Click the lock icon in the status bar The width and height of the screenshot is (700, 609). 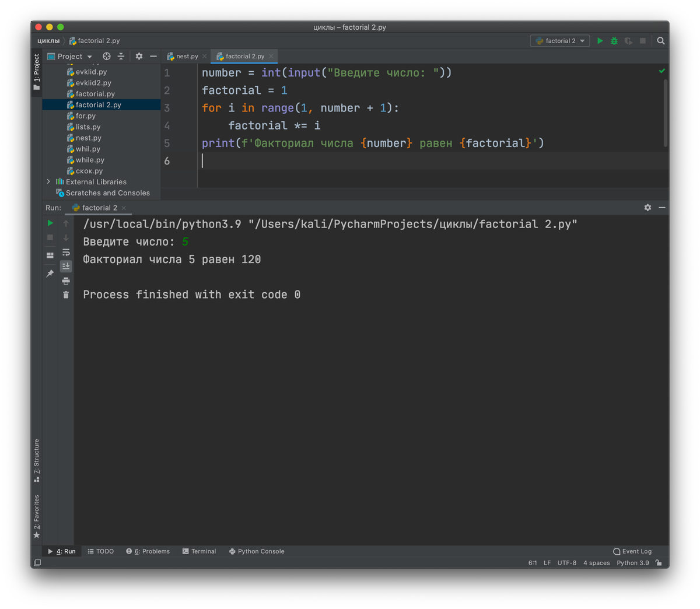[x=659, y=563]
